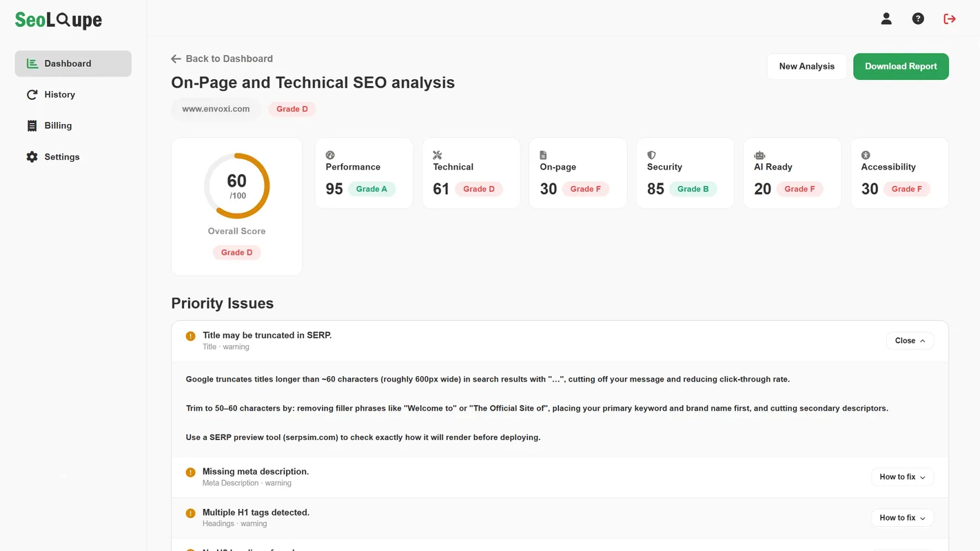Click the Accessibility person icon
The width and height of the screenshot is (980, 551).
click(x=866, y=155)
